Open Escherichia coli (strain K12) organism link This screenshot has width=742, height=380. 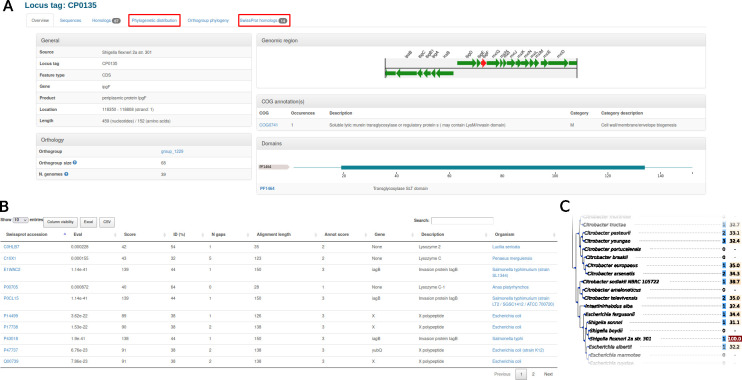(x=518, y=350)
